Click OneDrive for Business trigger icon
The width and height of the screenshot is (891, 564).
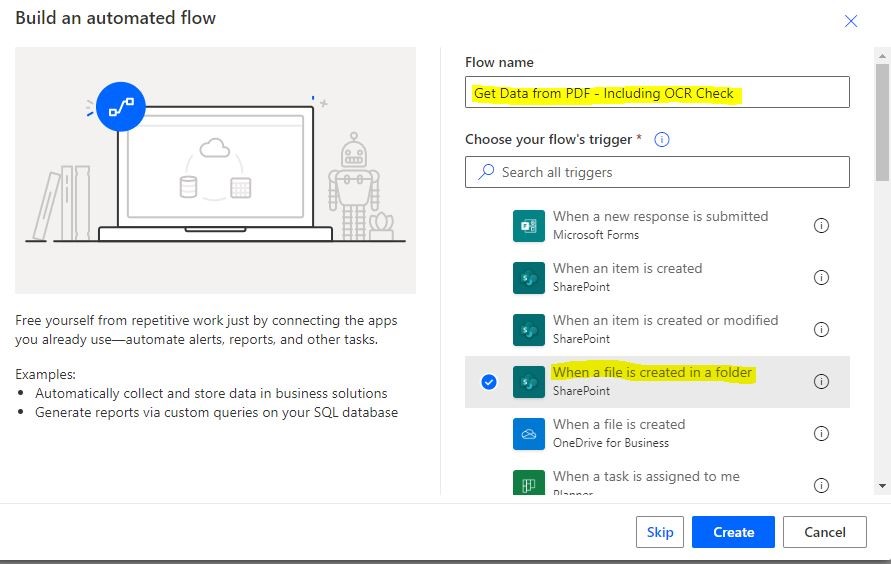tap(528, 434)
